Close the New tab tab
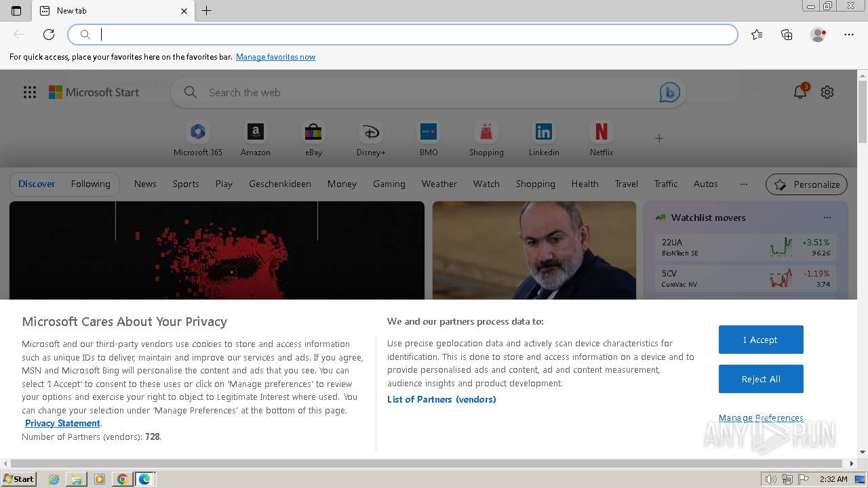This screenshot has width=868, height=488. pyautogui.click(x=184, y=11)
